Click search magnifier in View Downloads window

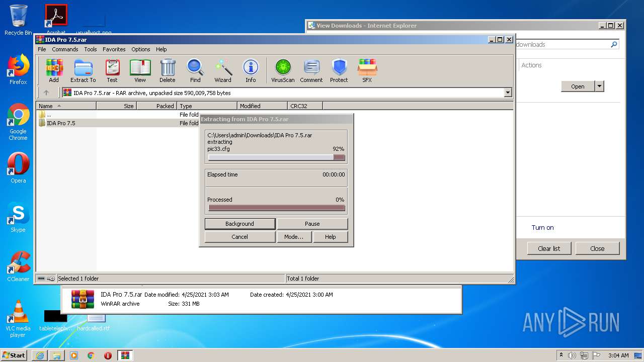[614, 44]
